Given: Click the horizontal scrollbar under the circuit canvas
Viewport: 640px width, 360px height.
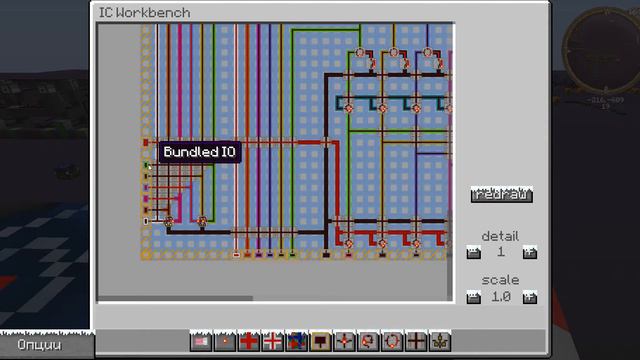Looking at the screenshot, I should coord(175,298).
